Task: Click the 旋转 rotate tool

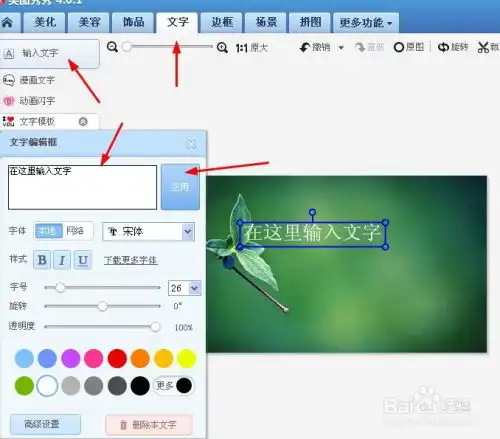Action: [453, 47]
